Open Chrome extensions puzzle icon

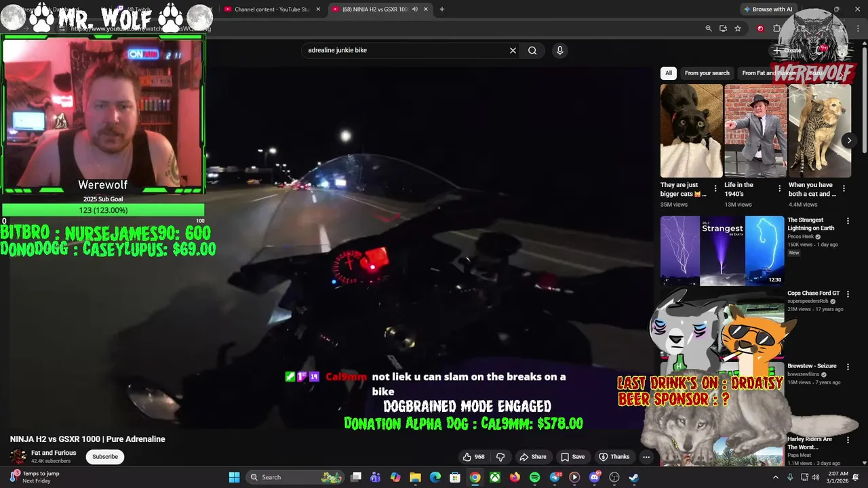[x=777, y=28]
